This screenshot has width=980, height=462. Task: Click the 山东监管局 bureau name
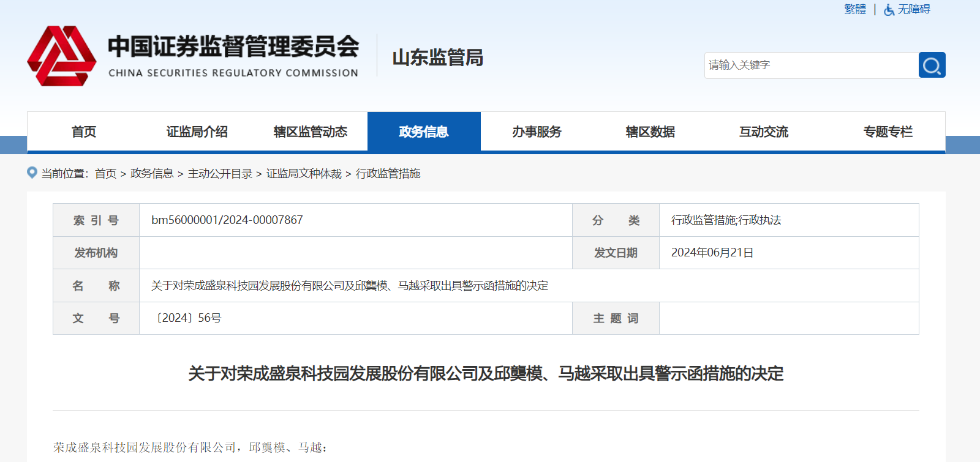[x=438, y=58]
